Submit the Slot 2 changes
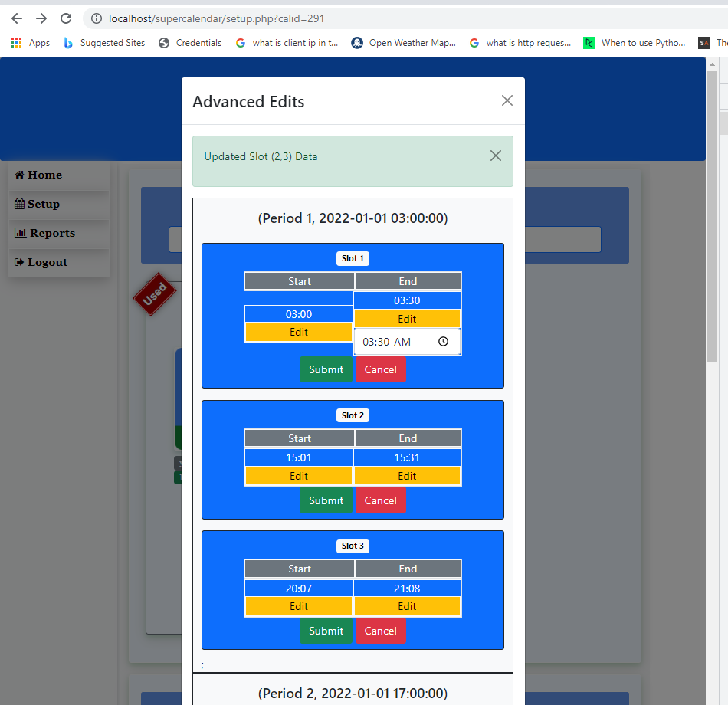 pos(326,500)
